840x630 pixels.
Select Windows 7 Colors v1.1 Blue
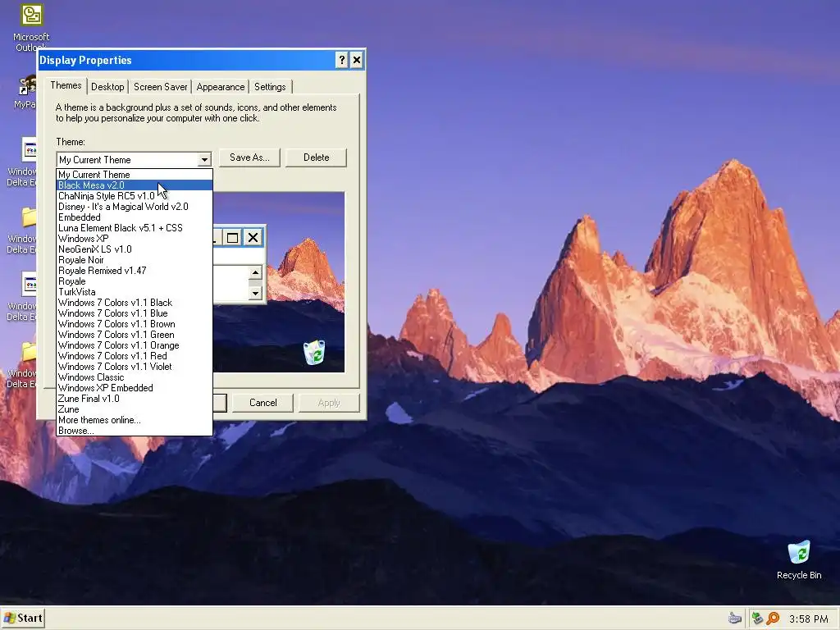click(135, 313)
